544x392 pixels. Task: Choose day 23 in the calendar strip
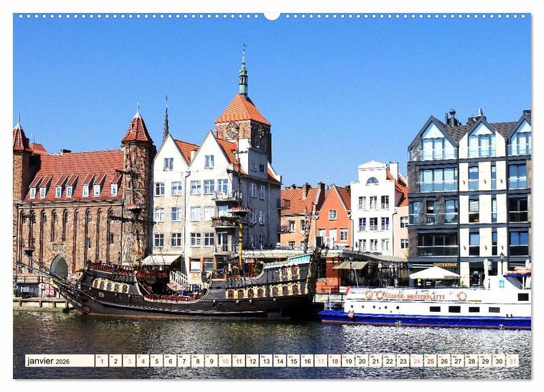(x=403, y=361)
